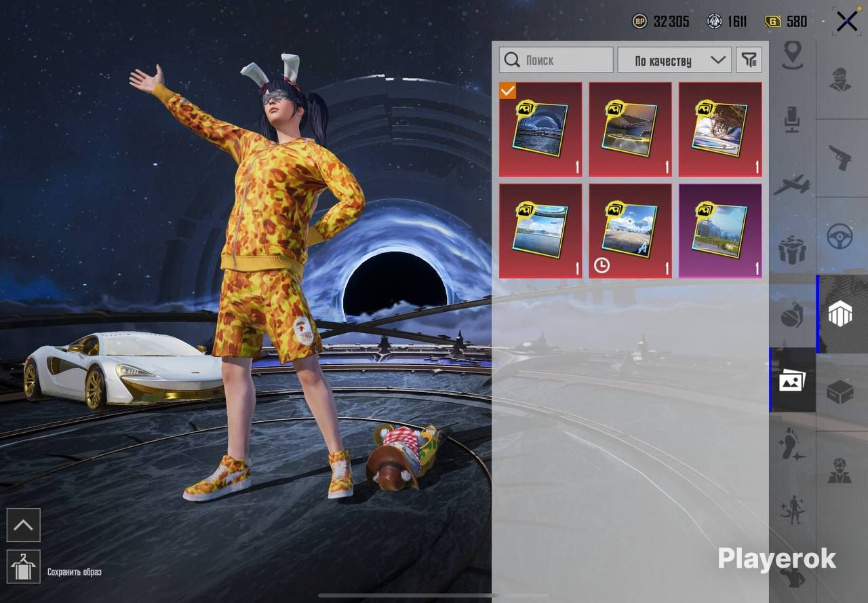Switch to the avatar portrait tab

click(x=841, y=471)
